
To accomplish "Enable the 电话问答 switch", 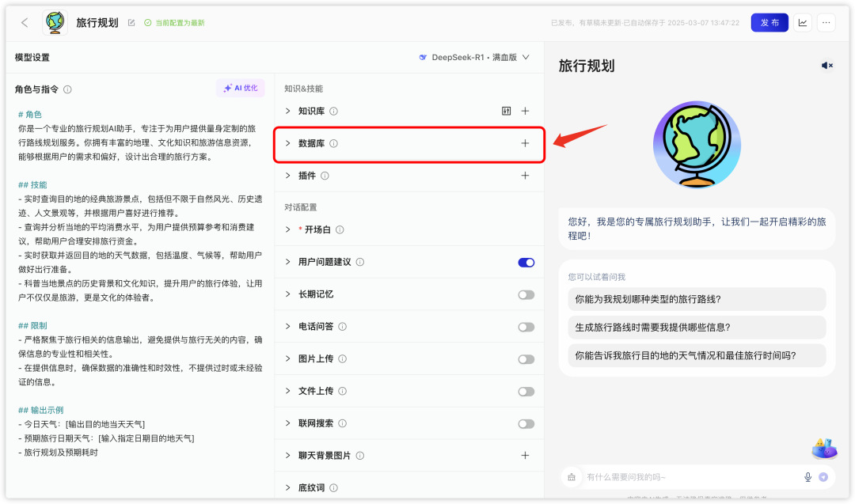I will coord(526,327).
